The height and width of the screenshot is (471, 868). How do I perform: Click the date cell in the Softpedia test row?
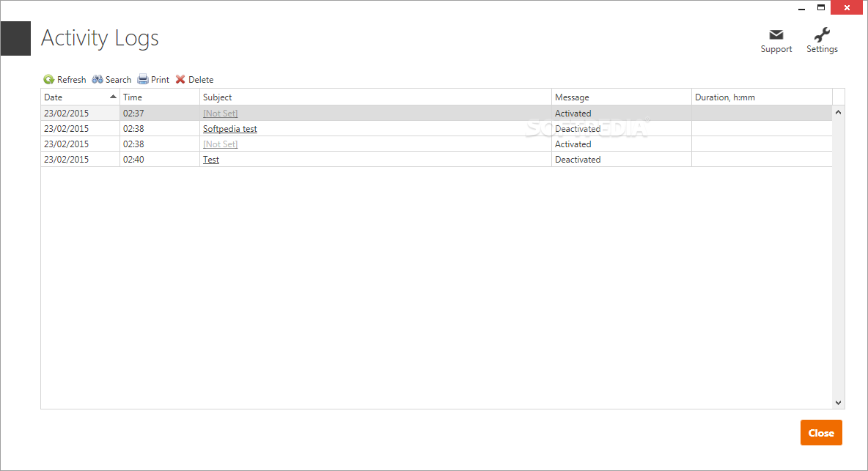click(80, 129)
